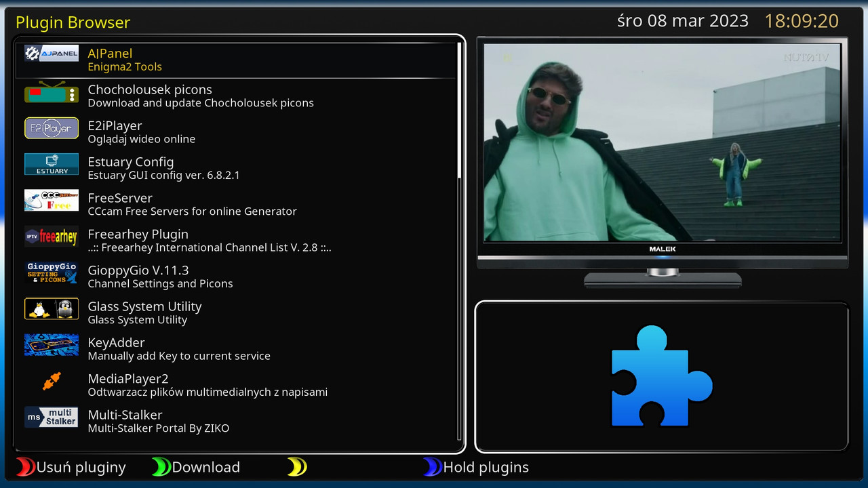Screen dimensions: 868x488
Task: Select the Estuary Config entry title
Action: 131,162
